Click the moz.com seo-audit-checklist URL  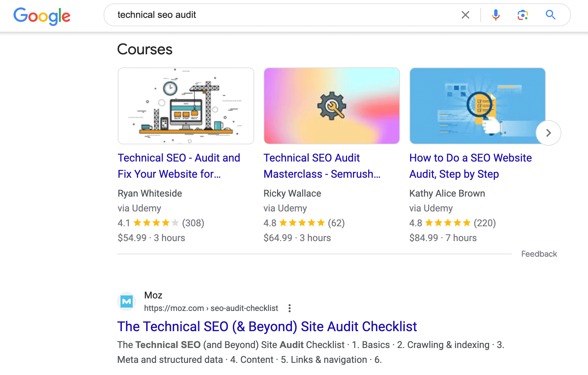point(211,308)
